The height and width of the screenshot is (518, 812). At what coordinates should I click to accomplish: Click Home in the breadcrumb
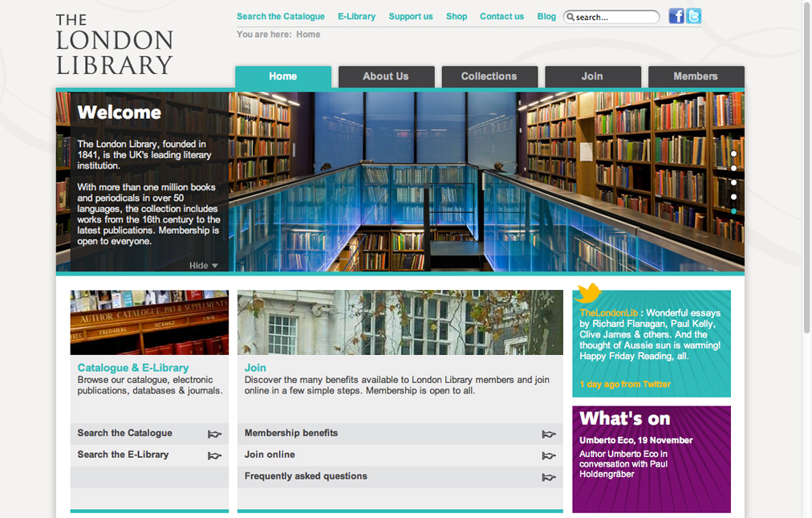[x=308, y=35]
